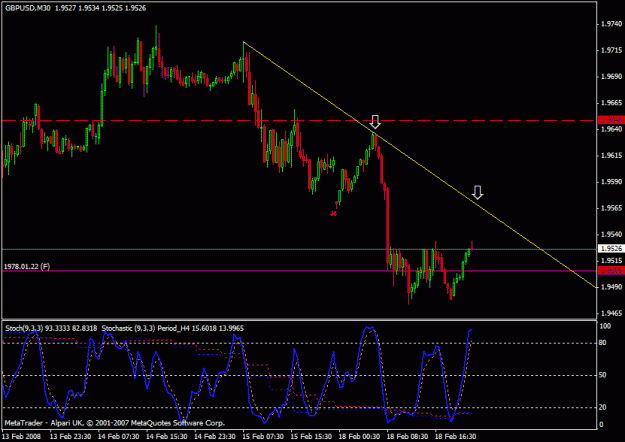Select the magenta horizontal line
625x442 pixels.
click(x=299, y=271)
